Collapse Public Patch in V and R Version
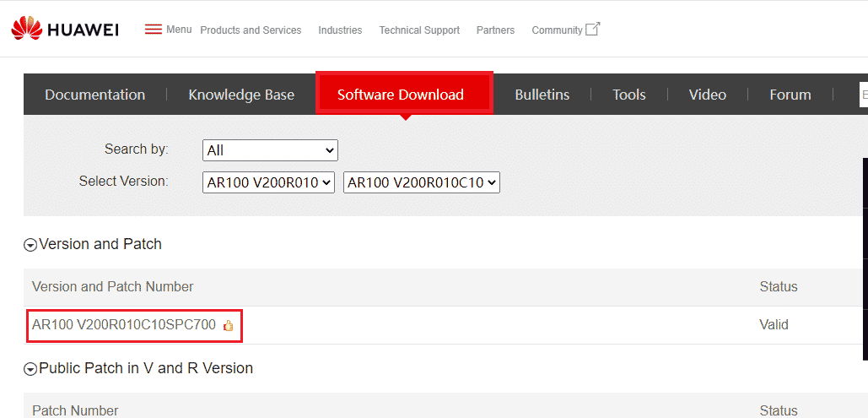The width and height of the screenshot is (868, 418). tap(30, 369)
